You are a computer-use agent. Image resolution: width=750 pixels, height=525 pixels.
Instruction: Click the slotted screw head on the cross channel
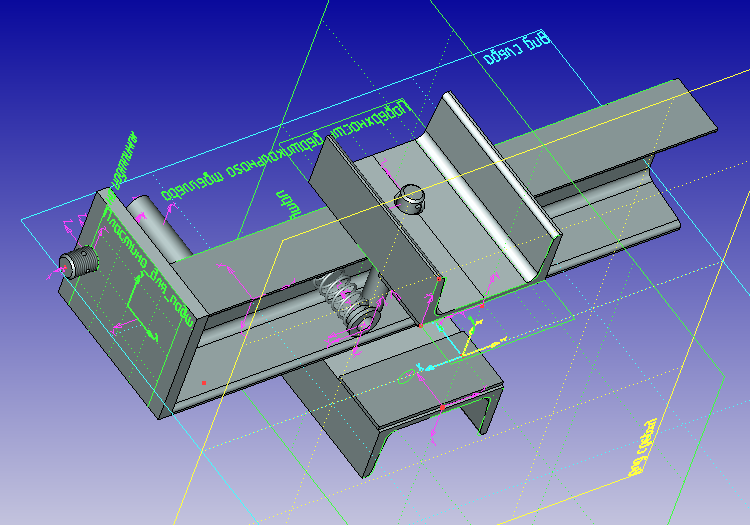coord(411,200)
